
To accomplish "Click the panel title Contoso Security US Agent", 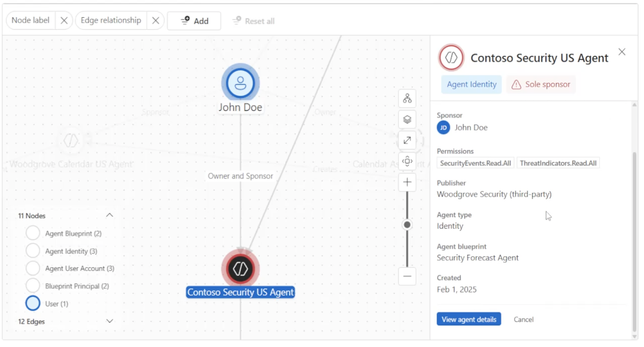I will pos(539,58).
